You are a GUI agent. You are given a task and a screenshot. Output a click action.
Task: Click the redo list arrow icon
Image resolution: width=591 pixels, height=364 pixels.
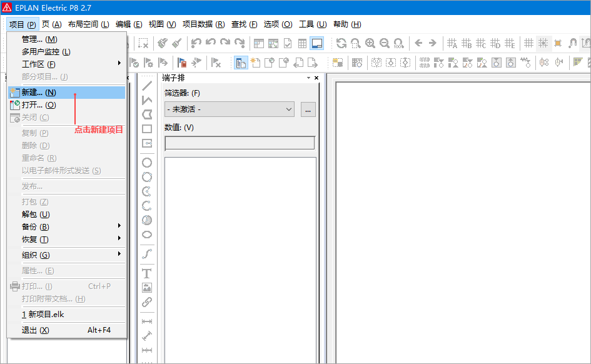240,43
